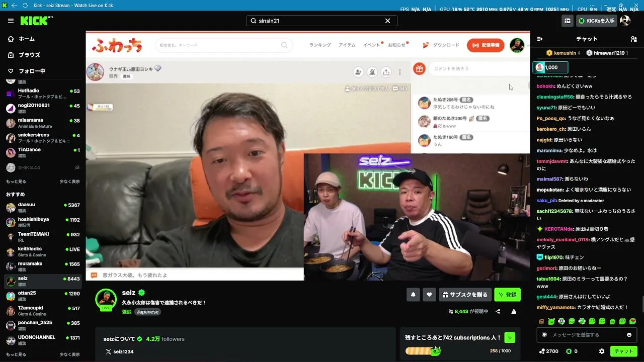Open the HotRadio channel
Viewport: 644px width, 362px height.
click(x=43, y=94)
